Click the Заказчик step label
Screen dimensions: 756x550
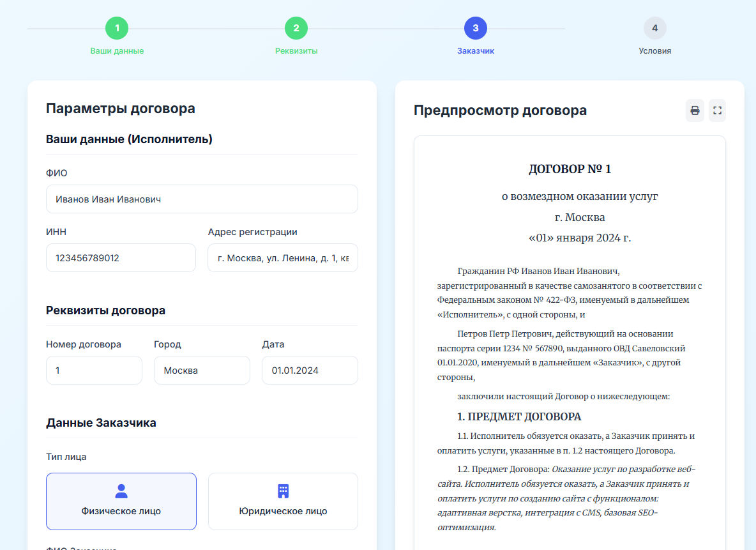476,51
